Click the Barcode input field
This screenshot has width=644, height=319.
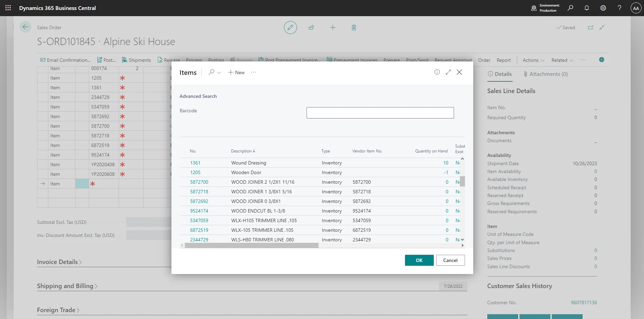[380, 113]
